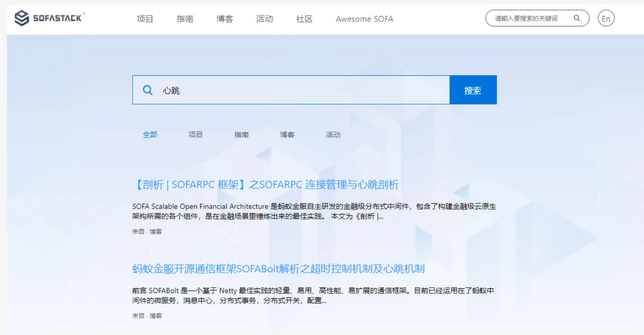
Task: Focus the main search box containing 心跳
Action: pyautogui.click(x=291, y=90)
